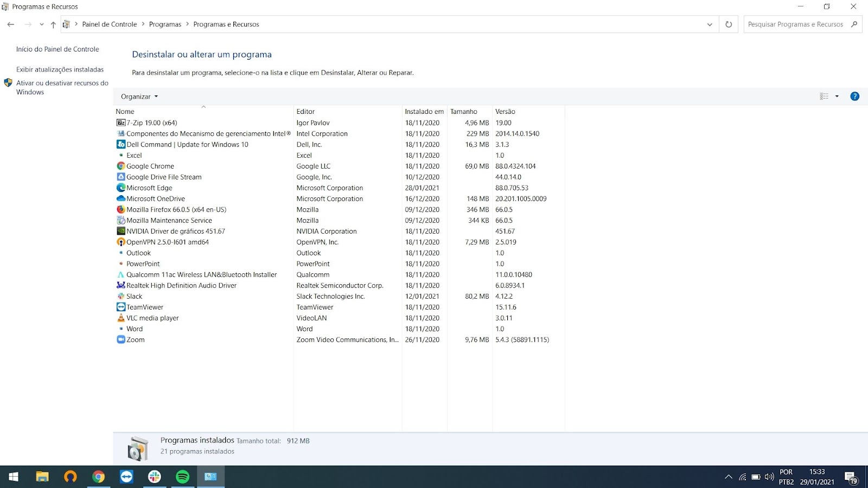Click the Google Chrome list icon

(x=121, y=166)
